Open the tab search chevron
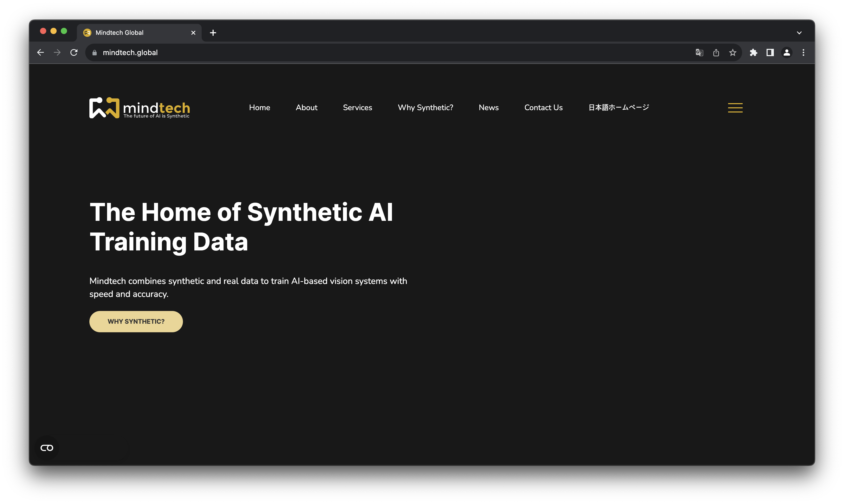844x504 pixels. 799,32
